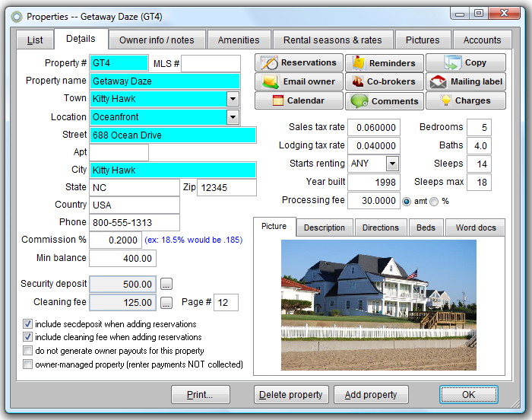Image resolution: width=532 pixels, height=420 pixels.
Task: Click the Country field USA
Action: 135,205
